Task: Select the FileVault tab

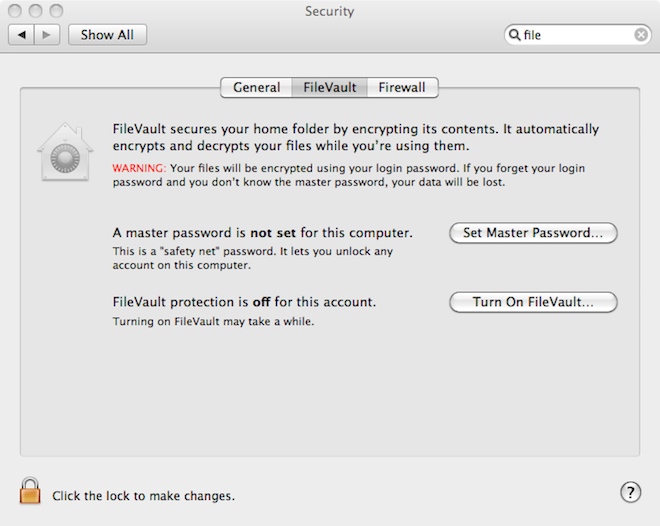Action: (x=330, y=88)
